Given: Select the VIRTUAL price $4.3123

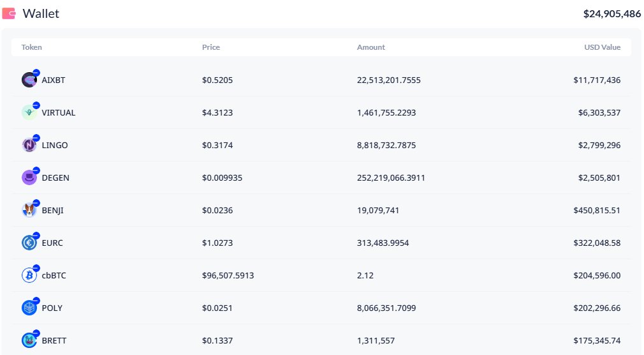Looking at the screenshot, I should coord(217,113).
